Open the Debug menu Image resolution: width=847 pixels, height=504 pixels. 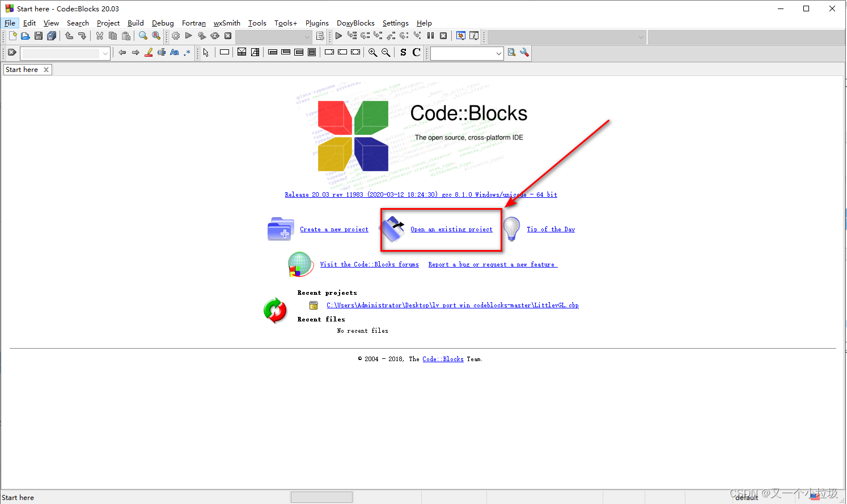point(163,23)
